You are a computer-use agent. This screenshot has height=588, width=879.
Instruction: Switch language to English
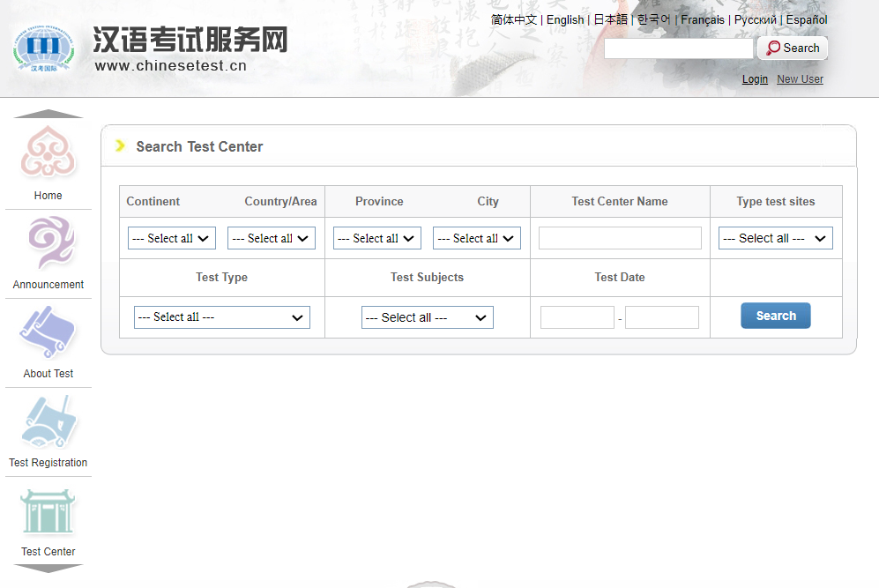click(x=565, y=19)
